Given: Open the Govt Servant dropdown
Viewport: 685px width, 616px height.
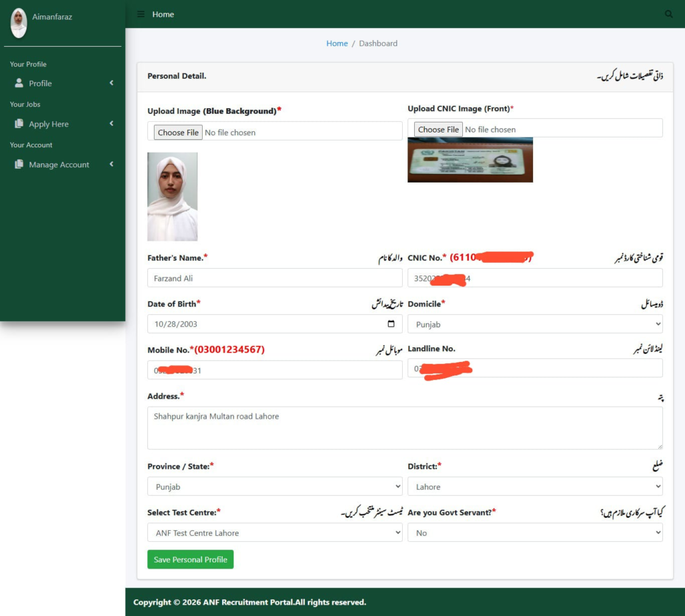Looking at the screenshot, I should tap(534, 533).
